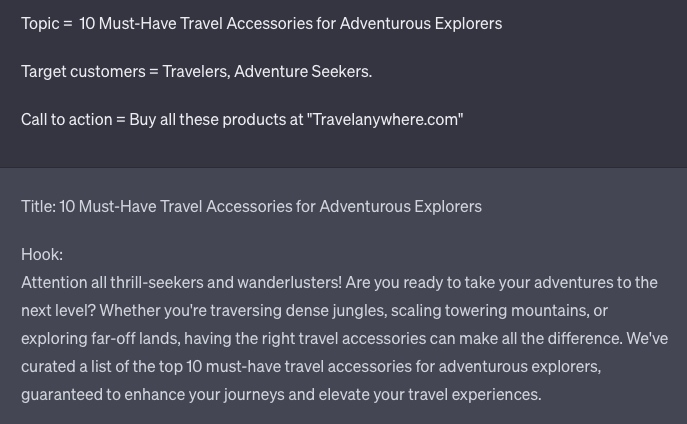The image size is (687, 424).
Task: Click the phrase "exploring far-off lands"
Action: point(100,339)
